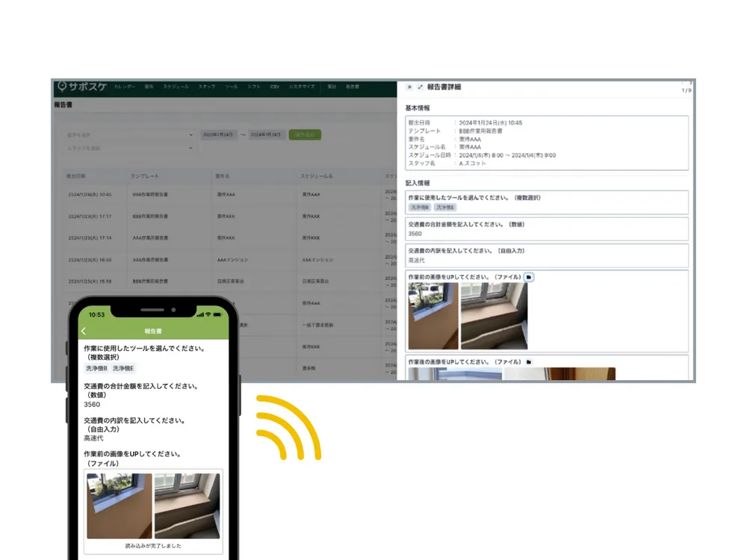
Task: Tap the 洗浄機E tag on the phone screen
Action: [x=123, y=369]
